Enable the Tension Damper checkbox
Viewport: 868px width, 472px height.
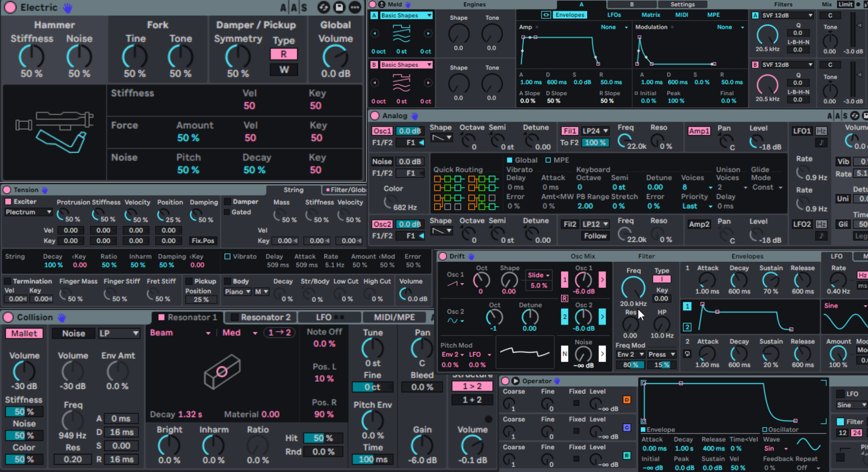click(227, 202)
